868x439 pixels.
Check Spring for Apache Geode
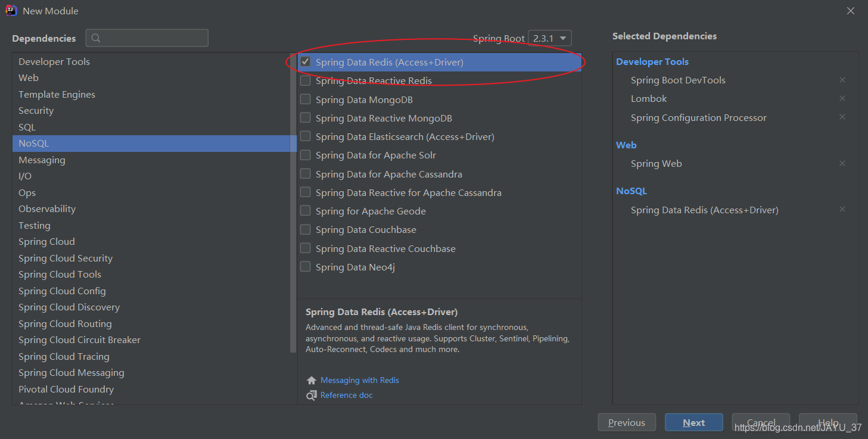click(306, 210)
